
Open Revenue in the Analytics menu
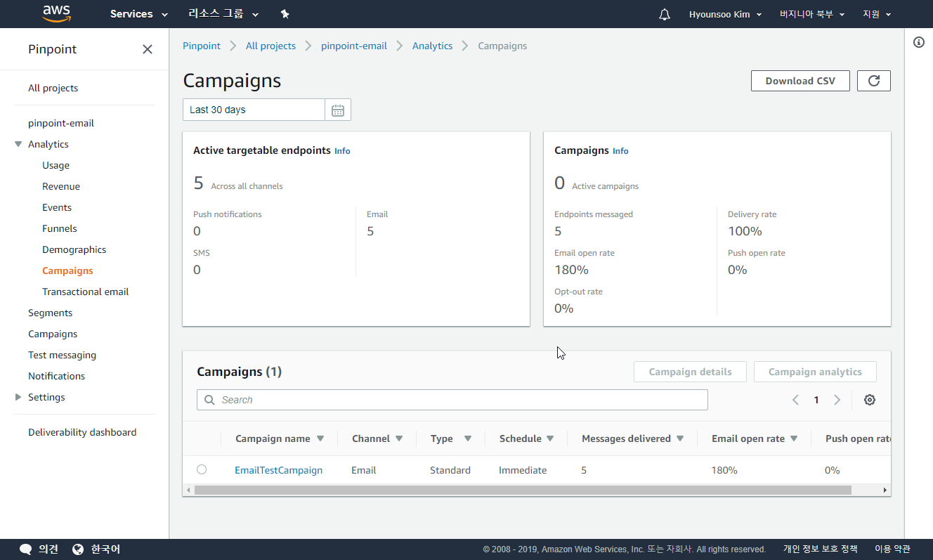[61, 186]
